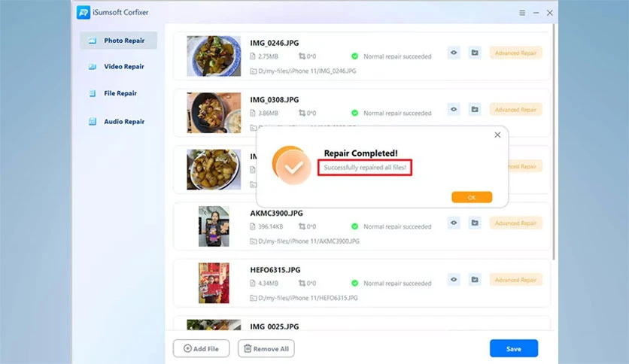Screen dimensions: 629x364
Task: Click path D:/my-files/iPhone 11/AKMC3900.JPG
Action: tap(308, 241)
